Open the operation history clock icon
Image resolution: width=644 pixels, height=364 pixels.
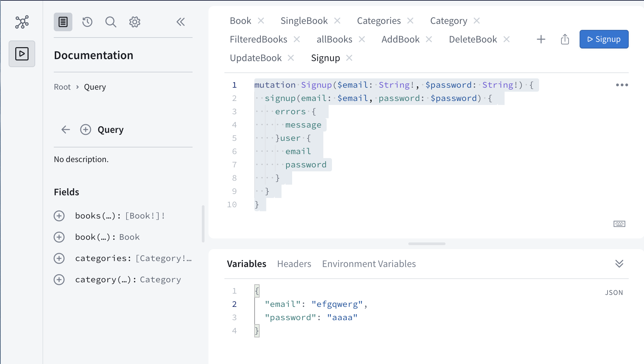[87, 22]
